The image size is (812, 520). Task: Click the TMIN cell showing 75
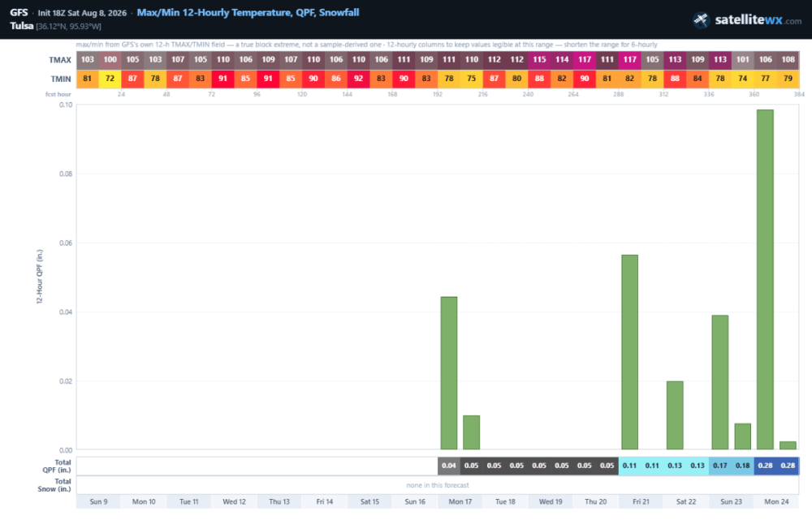pyautogui.click(x=471, y=79)
